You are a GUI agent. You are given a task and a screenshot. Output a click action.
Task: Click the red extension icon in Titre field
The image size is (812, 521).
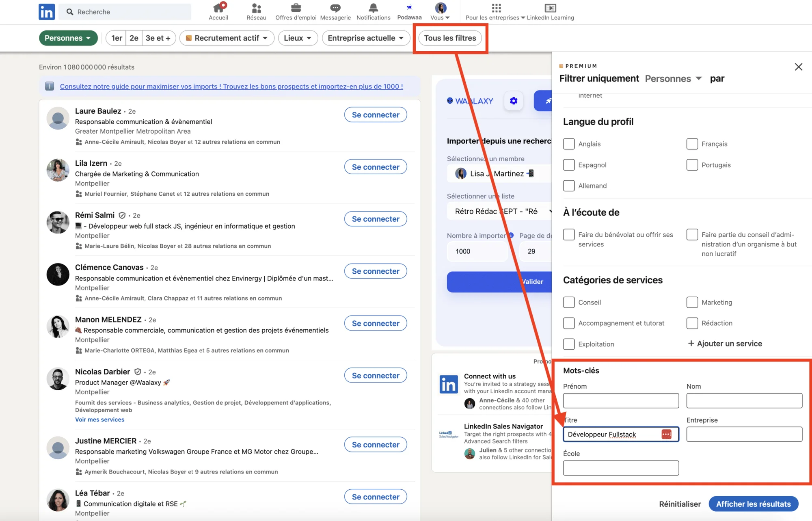(x=666, y=434)
